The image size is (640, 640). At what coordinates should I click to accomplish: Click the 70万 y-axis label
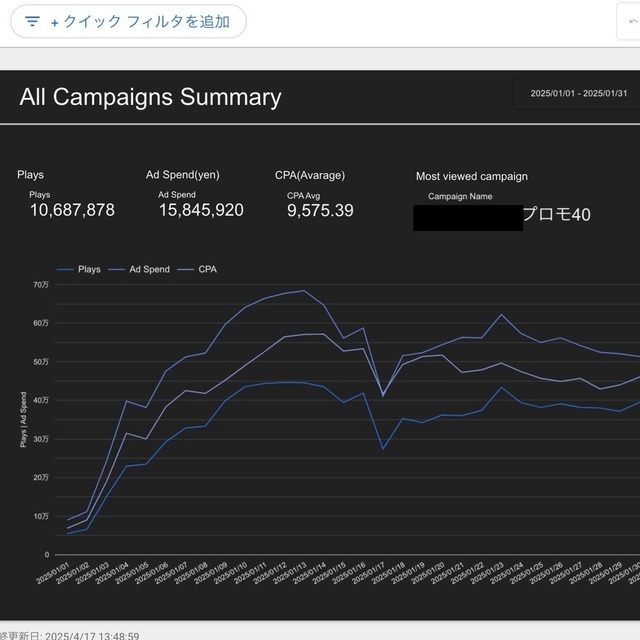point(40,285)
